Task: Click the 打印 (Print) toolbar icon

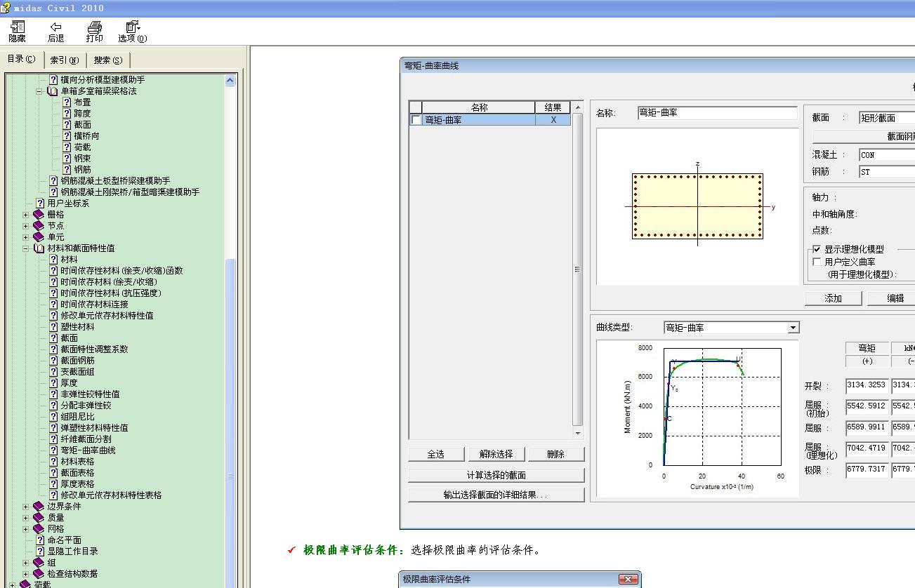Action: [94, 32]
